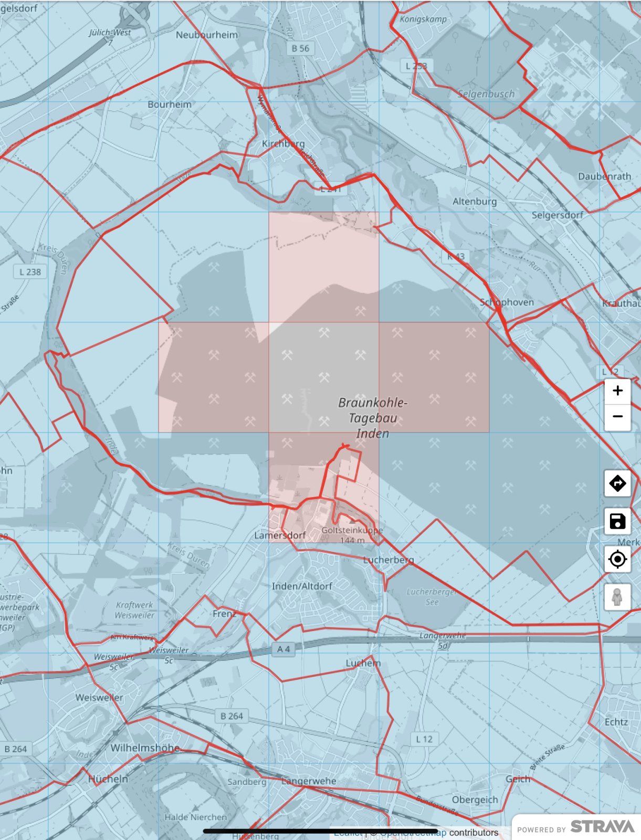Click the B 56 road shield
641x840 pixels.
(300, 48)
